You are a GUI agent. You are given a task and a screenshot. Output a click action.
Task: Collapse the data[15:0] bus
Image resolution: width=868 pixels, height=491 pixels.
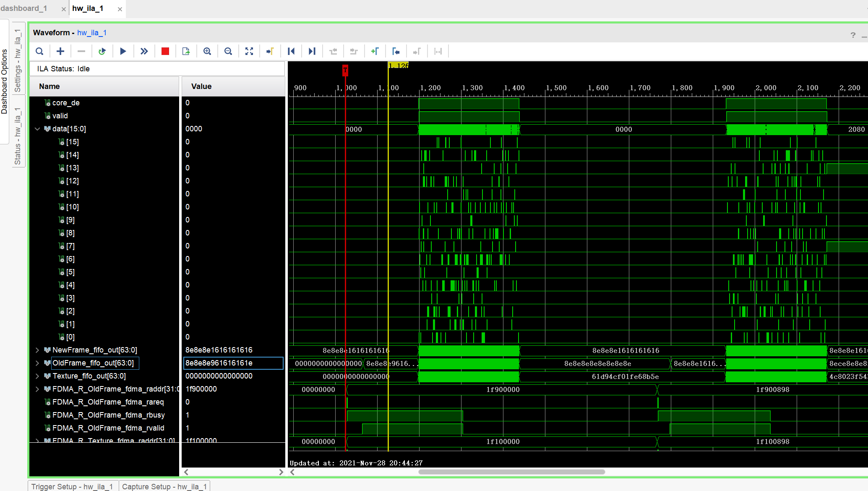(37, 129)
